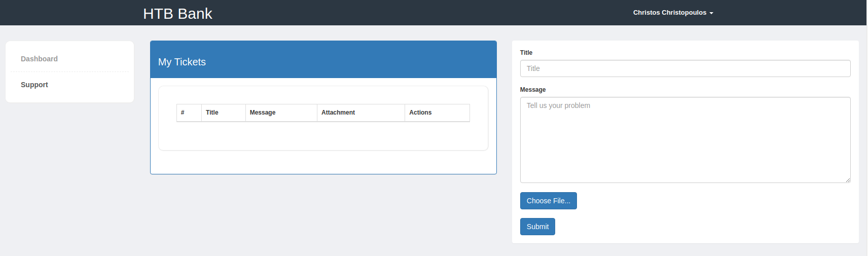Click the Title label above the input
The width and height of the screenshot is (868, 256).
(526, 53)
